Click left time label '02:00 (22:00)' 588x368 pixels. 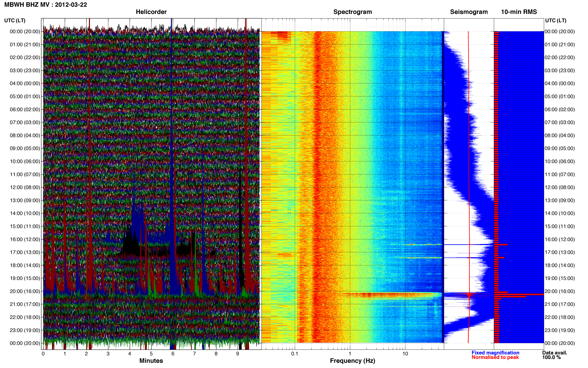coord(25,57)
